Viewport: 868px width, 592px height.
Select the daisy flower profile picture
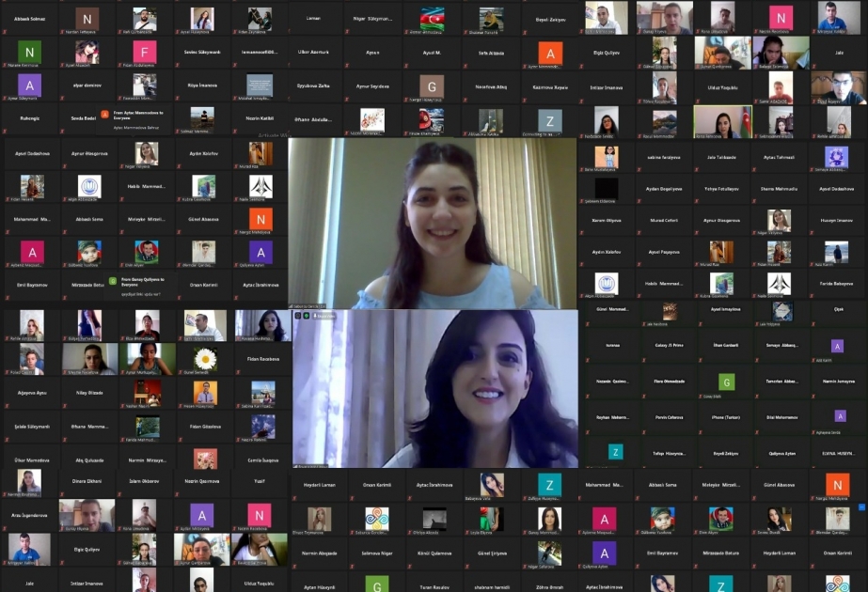click(x=205, y=359)
